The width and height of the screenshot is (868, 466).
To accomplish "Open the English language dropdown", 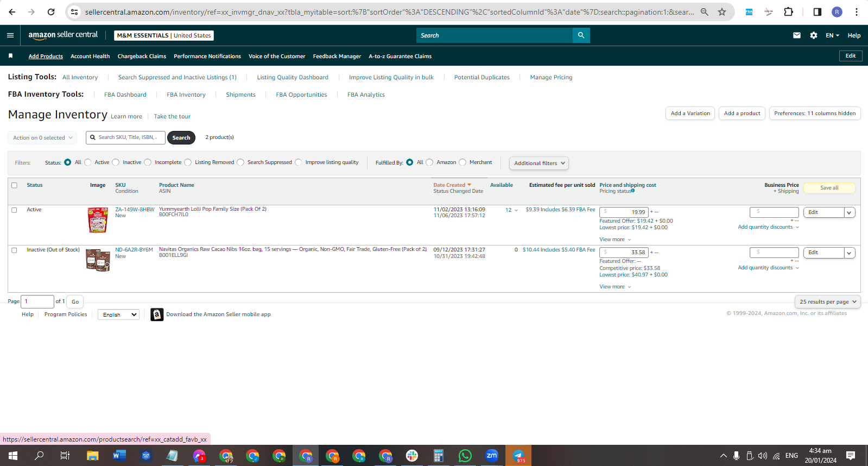I will [118, 314].
